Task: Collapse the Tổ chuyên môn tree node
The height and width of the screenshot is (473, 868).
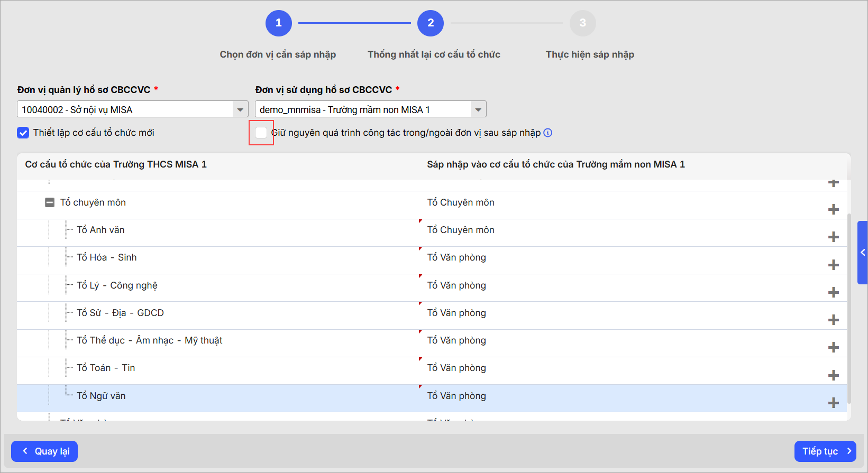Action: pyautogui.click(x=50, y=202)
